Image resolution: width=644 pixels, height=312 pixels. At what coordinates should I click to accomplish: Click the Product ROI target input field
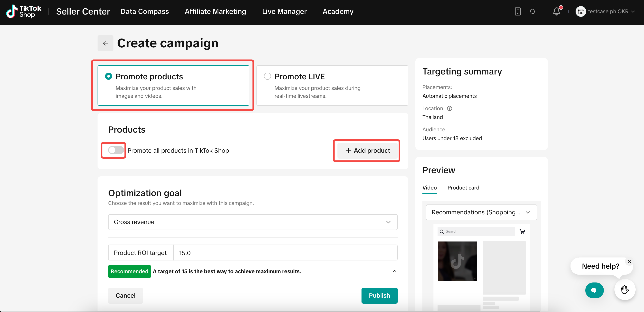[x=285, y=253]
